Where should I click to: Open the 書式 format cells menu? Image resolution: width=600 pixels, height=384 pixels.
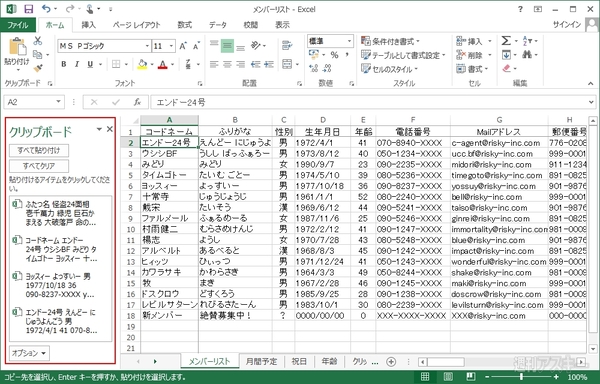coord(473,69)
